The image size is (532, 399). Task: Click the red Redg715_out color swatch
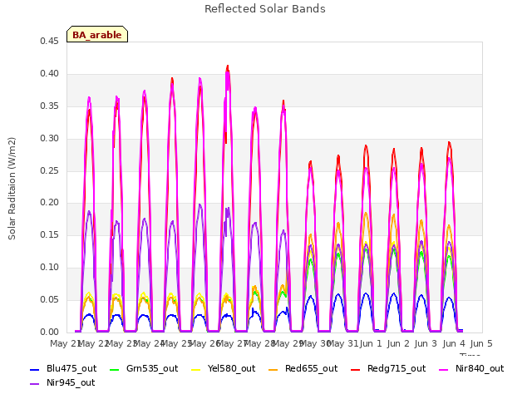(356, 369)
